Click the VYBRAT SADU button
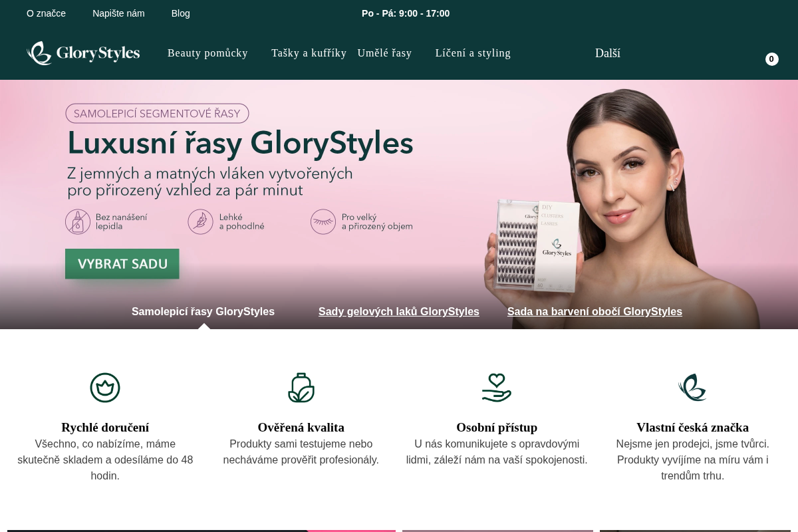This screenshot has width=798, height=532. [x=122, y=264]
